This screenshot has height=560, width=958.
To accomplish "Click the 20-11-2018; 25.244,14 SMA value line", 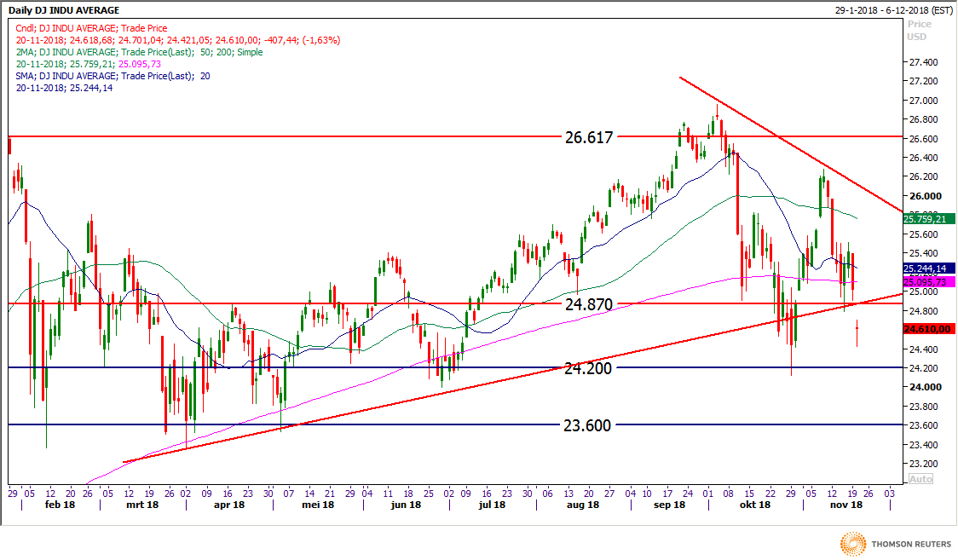I will tap(64, 88).
